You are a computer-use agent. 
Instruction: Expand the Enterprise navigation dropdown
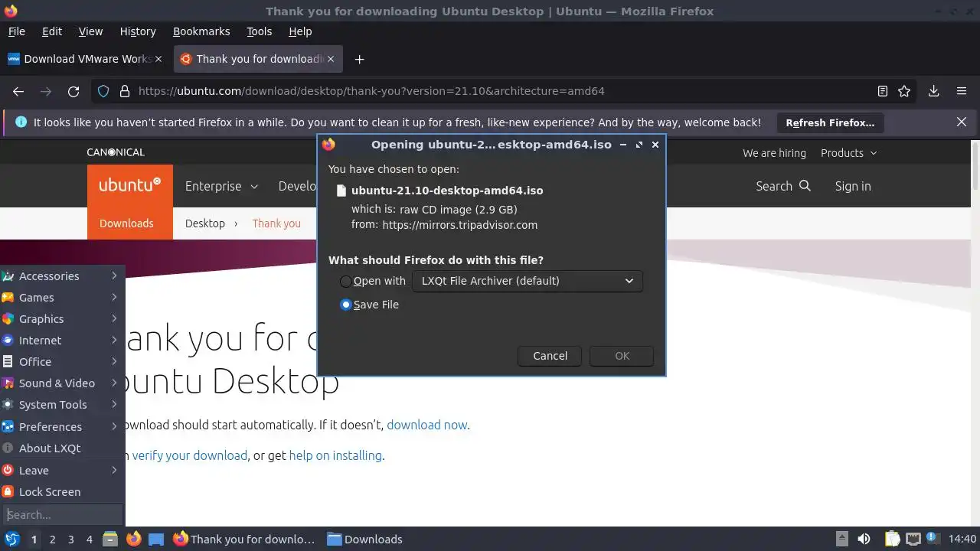[221, 186]
